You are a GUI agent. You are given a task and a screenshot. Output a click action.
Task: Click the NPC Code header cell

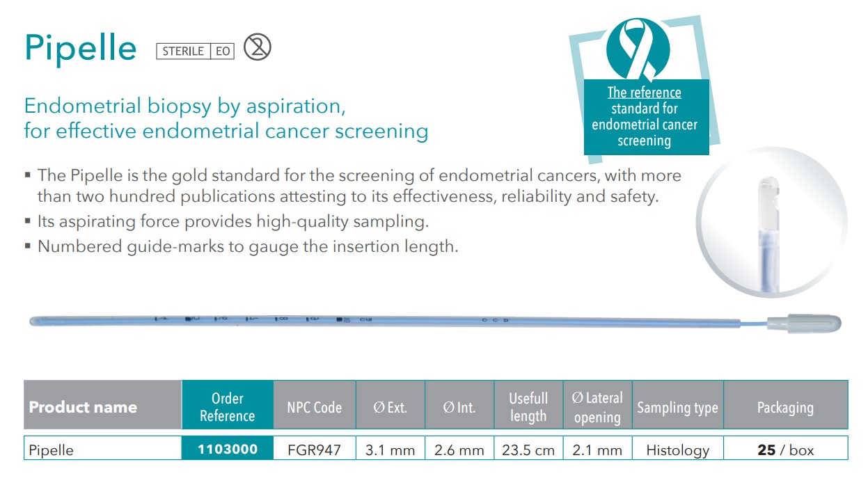(315, 407)
